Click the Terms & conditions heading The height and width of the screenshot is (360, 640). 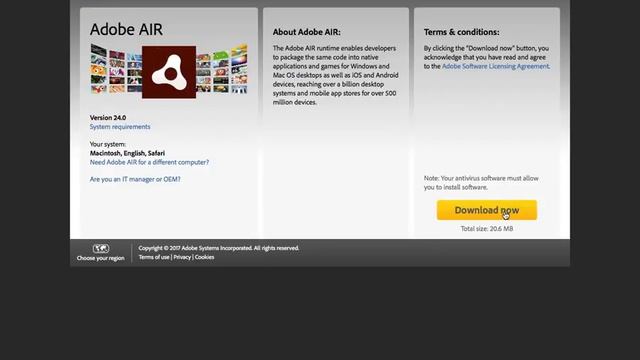(461, 32)
